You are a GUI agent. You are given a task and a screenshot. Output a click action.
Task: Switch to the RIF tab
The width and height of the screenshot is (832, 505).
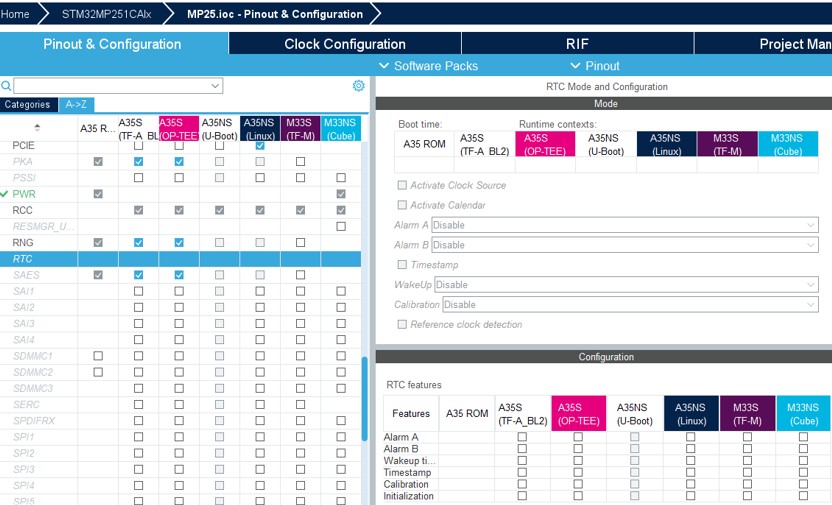[577, 44]
